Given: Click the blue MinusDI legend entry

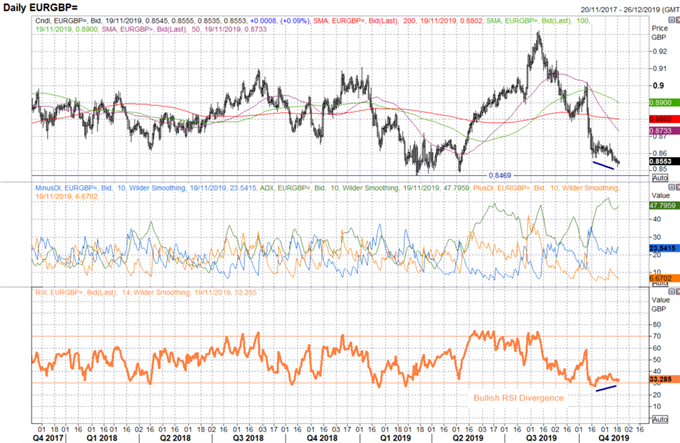Looking at the screenshot, I should pyautogui.click(x=147, y=188).
